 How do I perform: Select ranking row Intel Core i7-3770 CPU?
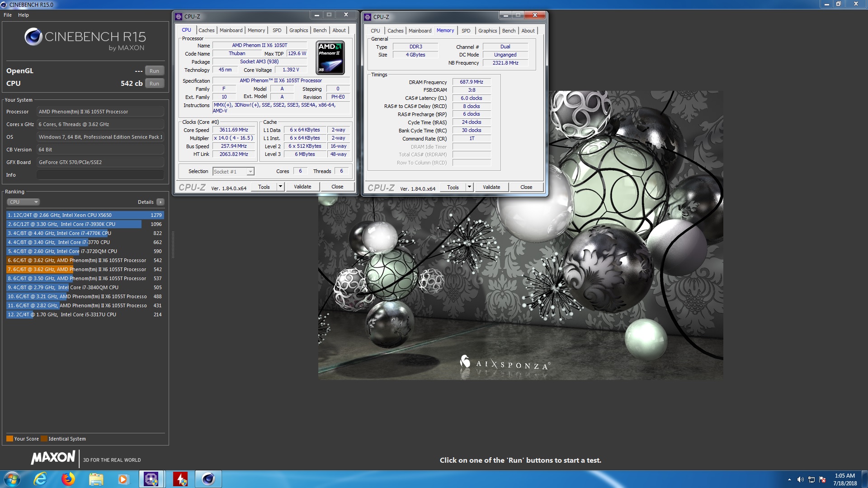click(85, 242)
